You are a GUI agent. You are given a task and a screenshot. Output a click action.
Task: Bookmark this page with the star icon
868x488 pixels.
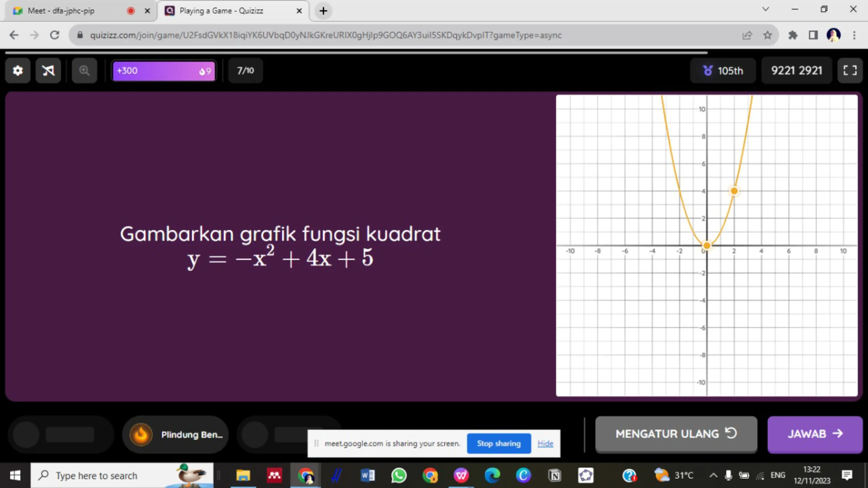(767, 35)
